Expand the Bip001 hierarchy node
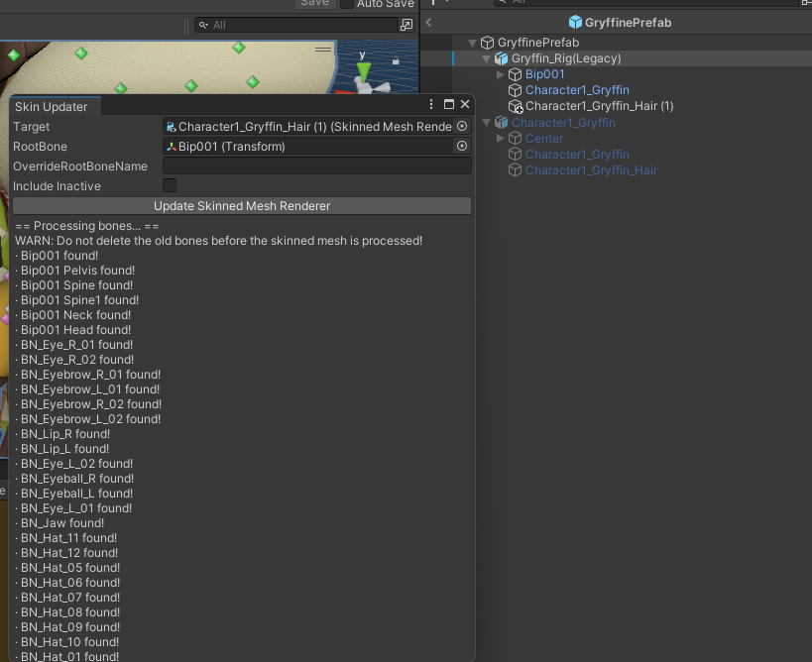The width and height of the screenshot is (812, 662). point(500,74)
